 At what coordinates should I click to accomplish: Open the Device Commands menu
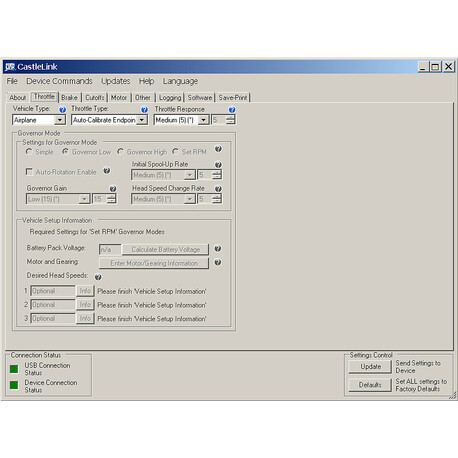(59, 81)
